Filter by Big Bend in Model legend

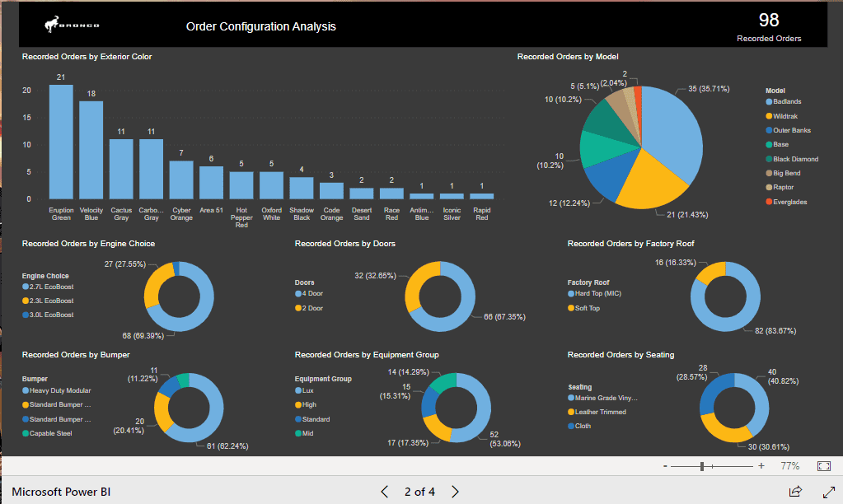(x=784, y=173)
